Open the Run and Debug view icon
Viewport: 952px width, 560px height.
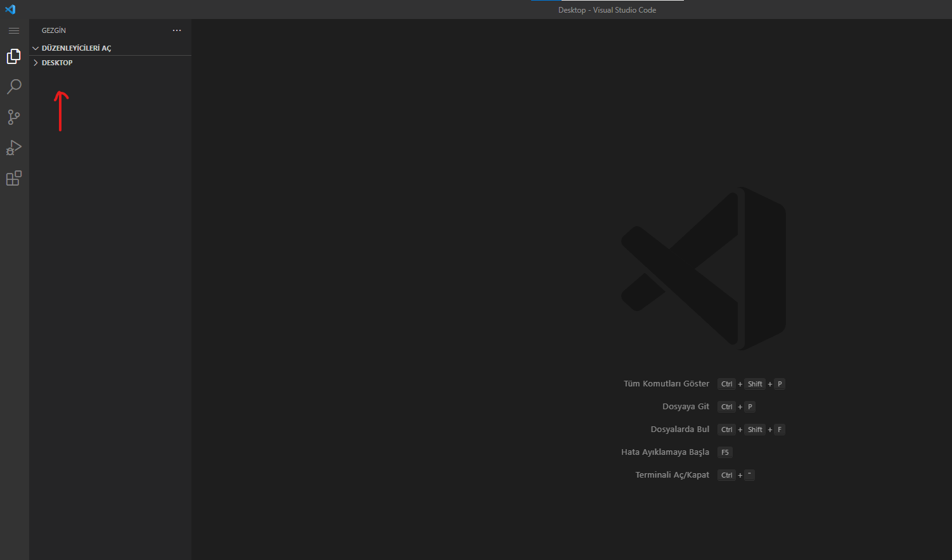click(x=14, y=148)
